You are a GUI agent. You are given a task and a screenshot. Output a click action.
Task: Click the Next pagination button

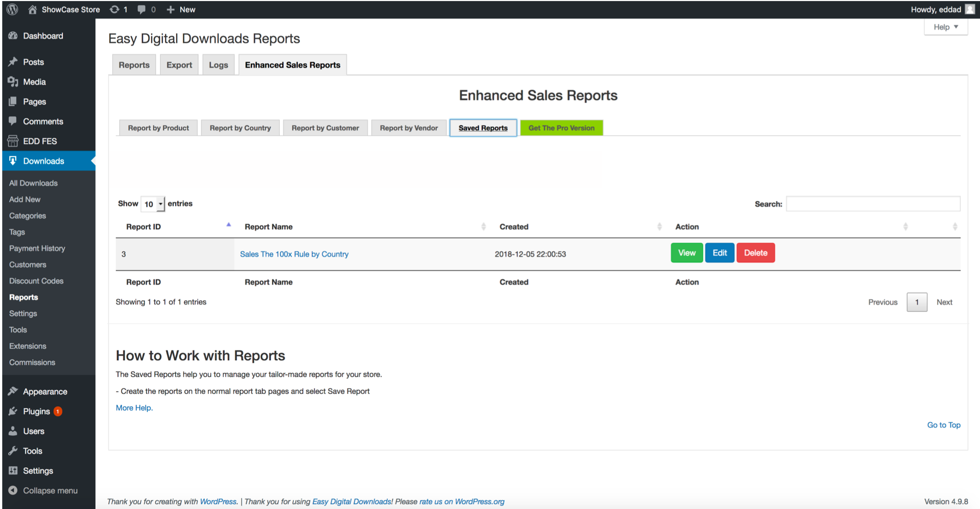(944, 302)
